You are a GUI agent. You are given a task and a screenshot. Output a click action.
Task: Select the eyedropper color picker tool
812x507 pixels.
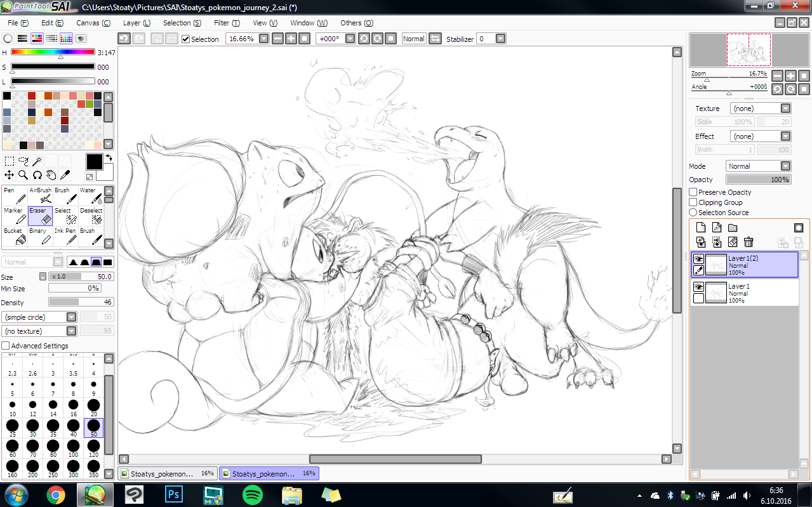click(x=65, y=175)
